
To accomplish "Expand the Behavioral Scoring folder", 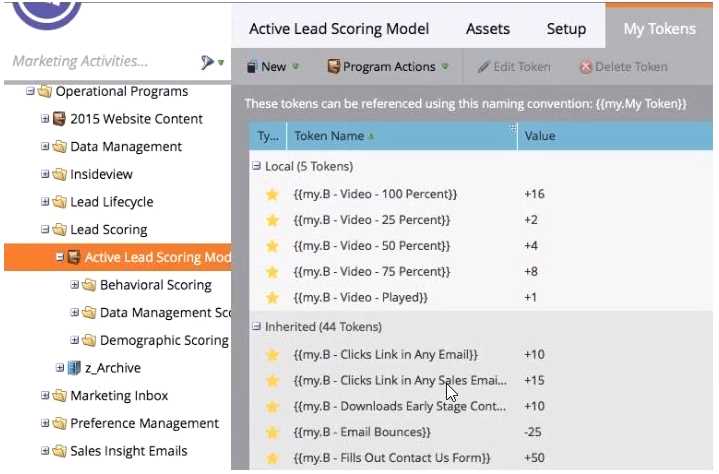I will point(75,285).
